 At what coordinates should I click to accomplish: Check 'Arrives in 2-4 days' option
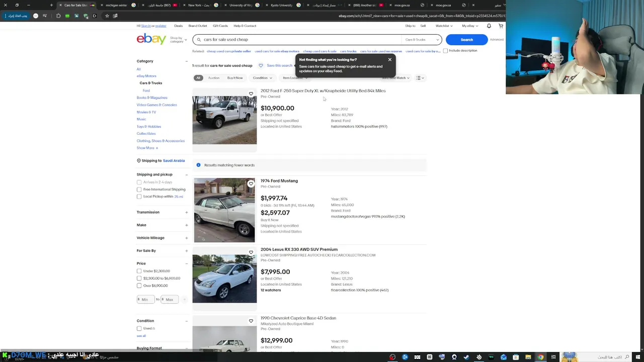(139, 182)
